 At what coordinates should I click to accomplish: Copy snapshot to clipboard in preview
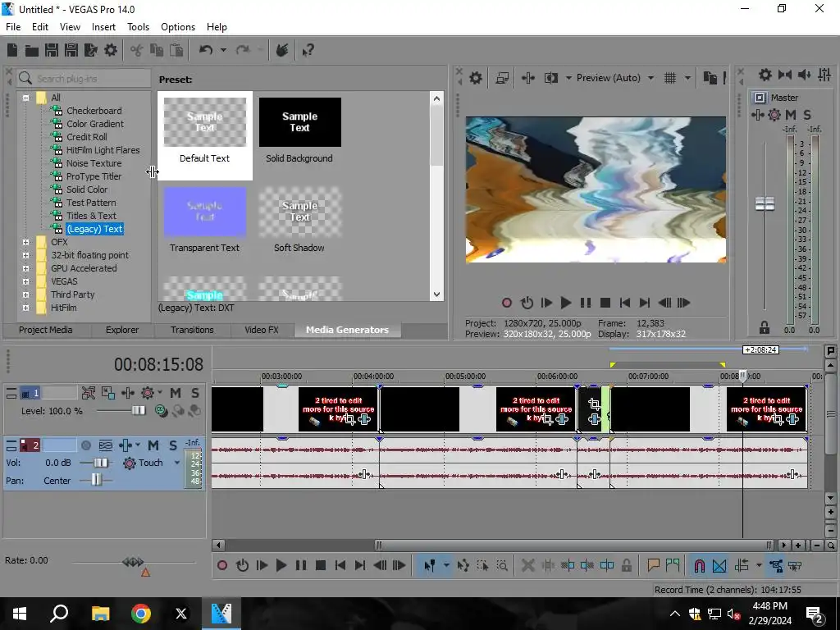click(x=710, y=78)
